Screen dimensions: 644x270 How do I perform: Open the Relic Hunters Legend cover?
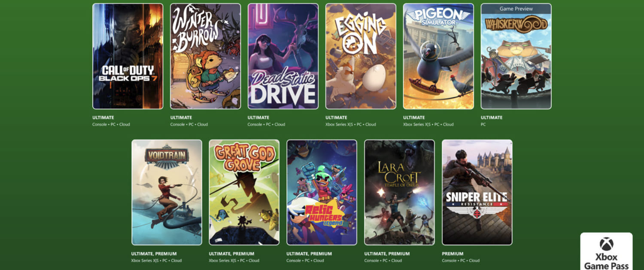[x=322, y=192]
